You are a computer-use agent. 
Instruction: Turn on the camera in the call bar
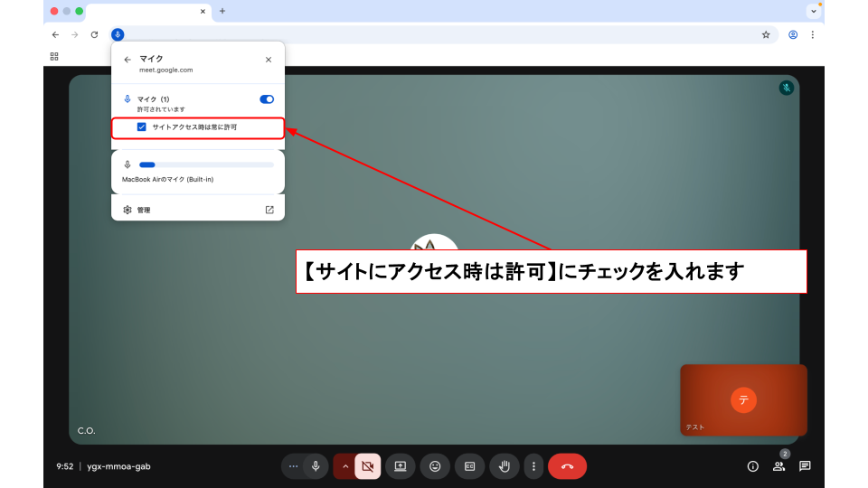point(367,466)
